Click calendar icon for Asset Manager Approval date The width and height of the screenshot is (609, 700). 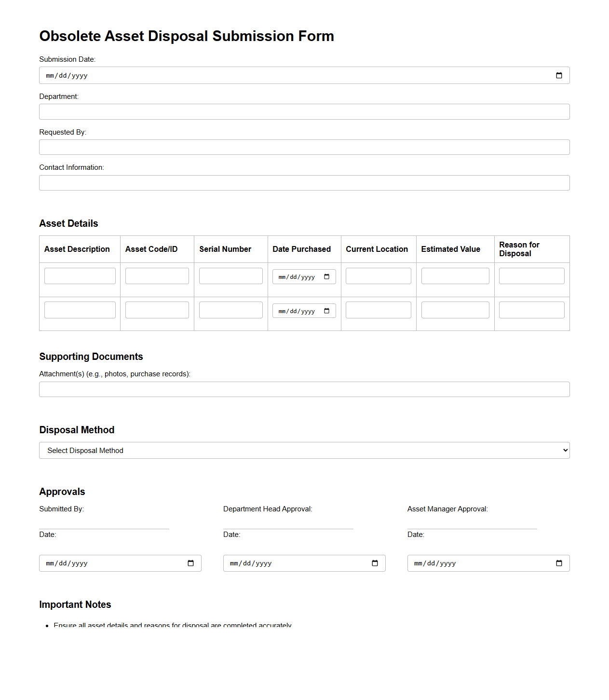pyautogui.click(x=559, y=563)
